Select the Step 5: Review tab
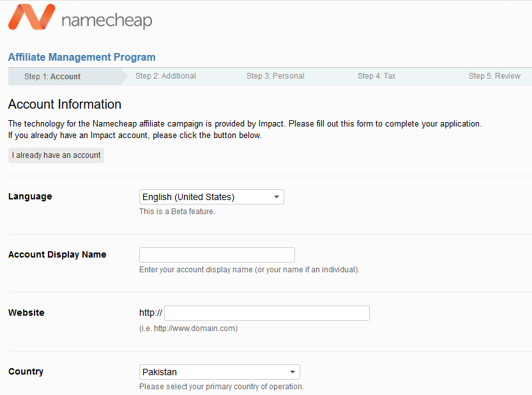This screenshot has width=532, height=395. pyautogui.click(x=494, y=76)
